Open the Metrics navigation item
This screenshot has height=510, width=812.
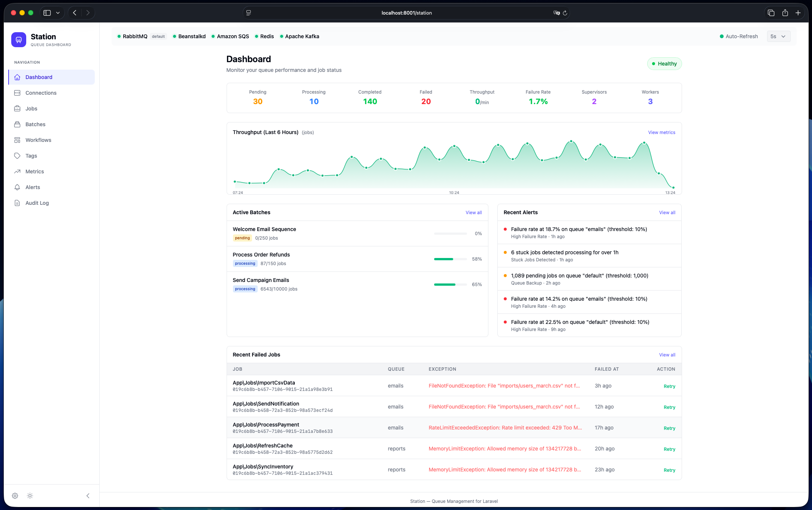34,171
